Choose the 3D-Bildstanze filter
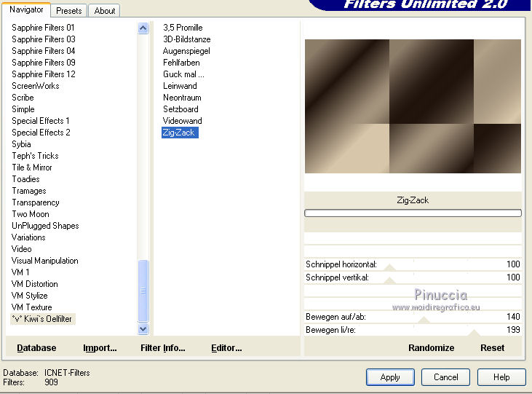 (186, 39)
